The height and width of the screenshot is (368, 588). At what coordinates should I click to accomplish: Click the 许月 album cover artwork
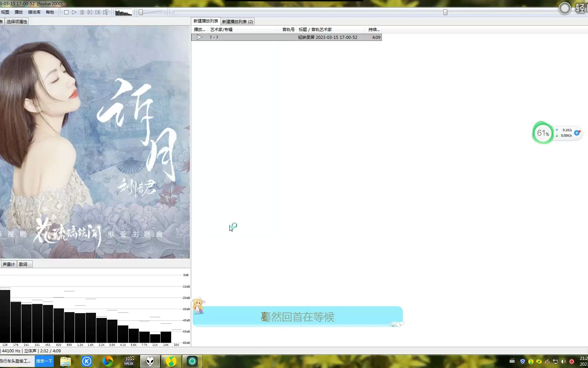tap(95, 142)
